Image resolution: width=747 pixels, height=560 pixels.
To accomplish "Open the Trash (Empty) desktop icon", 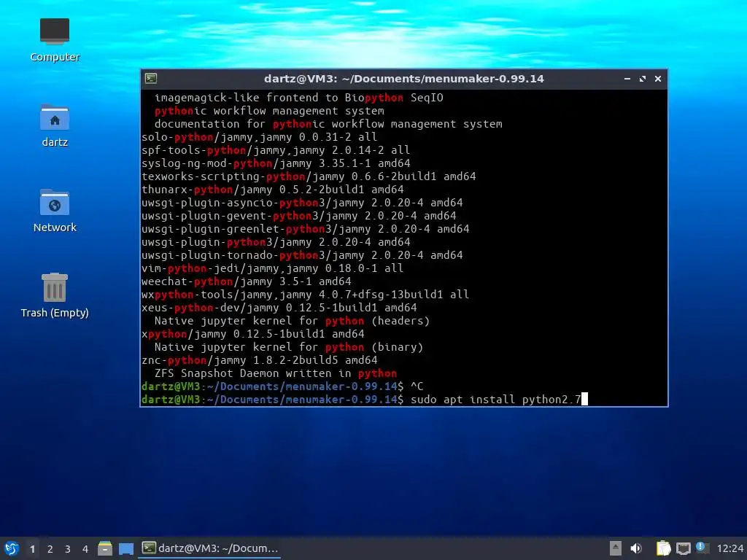I will tap(54, 295).
